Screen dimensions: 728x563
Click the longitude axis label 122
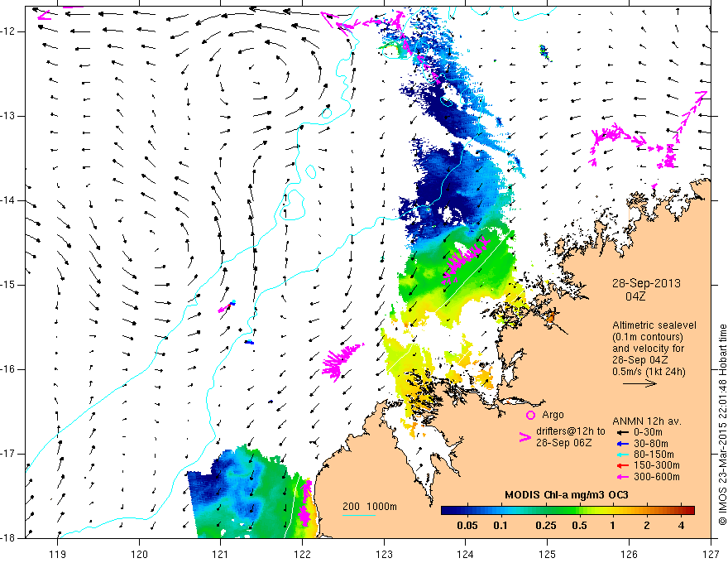pos(302,554)
